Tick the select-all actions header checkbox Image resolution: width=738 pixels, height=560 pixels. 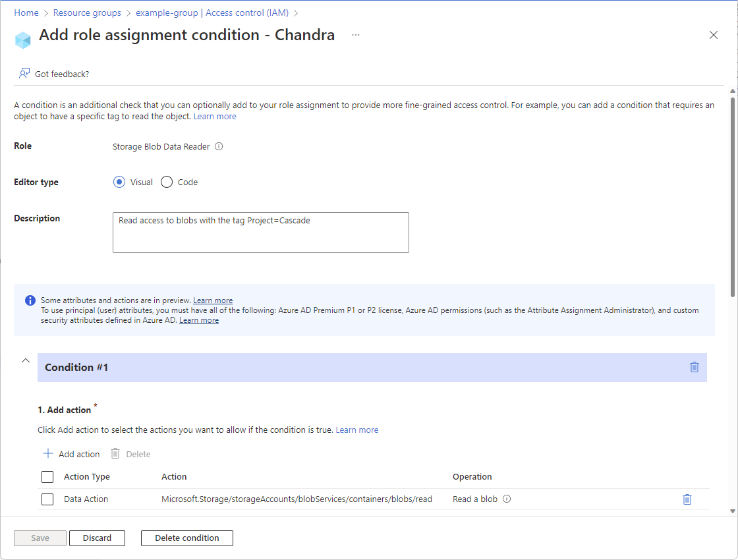(47, 477)
